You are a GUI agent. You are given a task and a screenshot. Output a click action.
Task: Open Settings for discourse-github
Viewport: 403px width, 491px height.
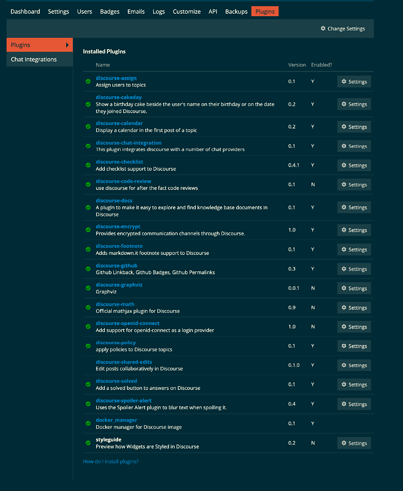click(354, 269)
